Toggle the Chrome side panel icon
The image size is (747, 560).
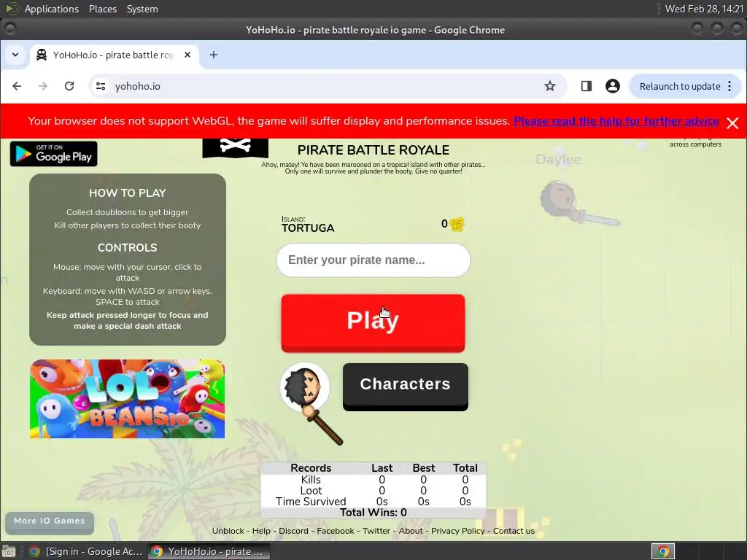point(587,86)
